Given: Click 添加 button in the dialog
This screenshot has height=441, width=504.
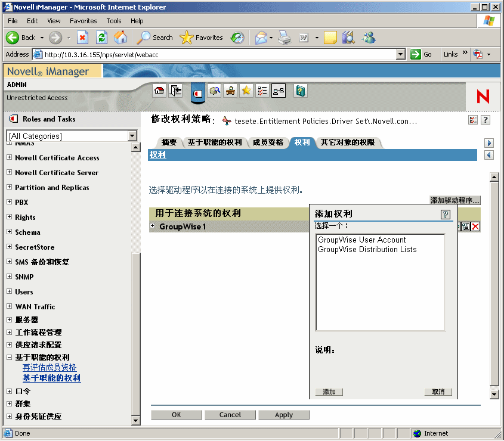Looking at the screenshot, I should point(329,392).
